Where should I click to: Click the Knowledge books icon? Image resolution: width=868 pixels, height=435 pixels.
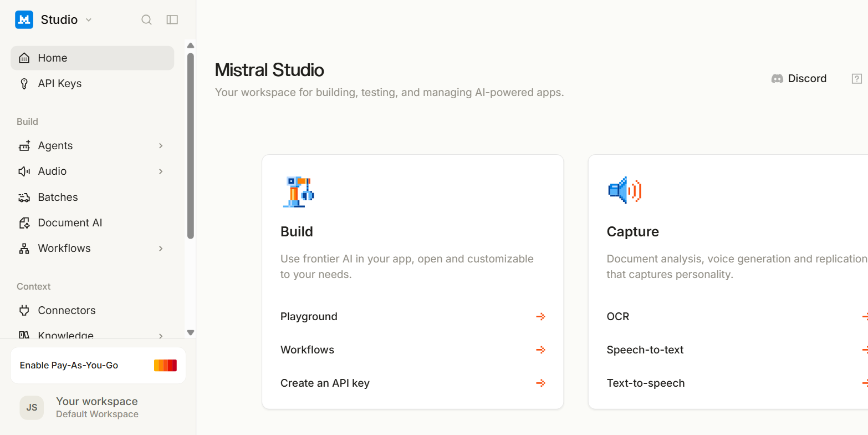[x=24, y=335]
